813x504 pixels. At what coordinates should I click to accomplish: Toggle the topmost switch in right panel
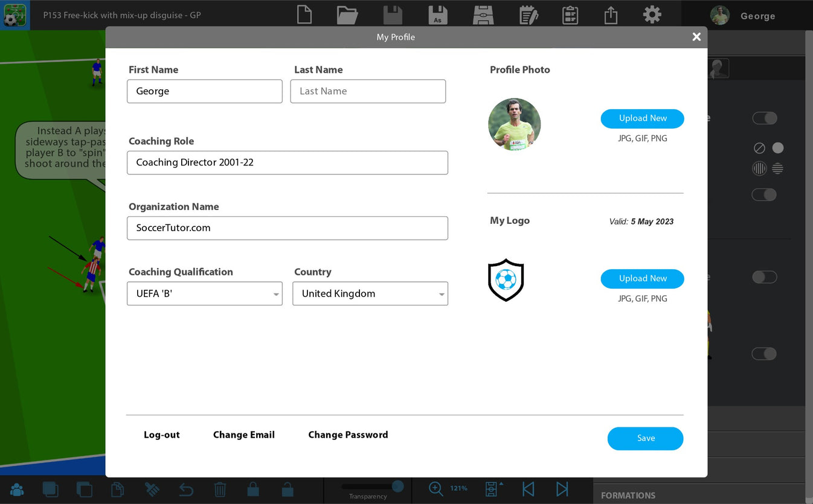764,118
